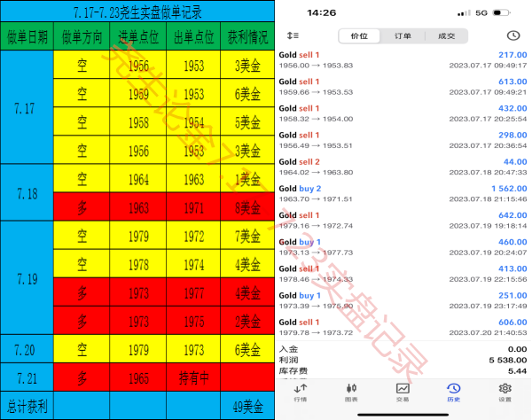Open the 历史 history tab
This screenshot has width=532, height=420.
click(454, 393)
